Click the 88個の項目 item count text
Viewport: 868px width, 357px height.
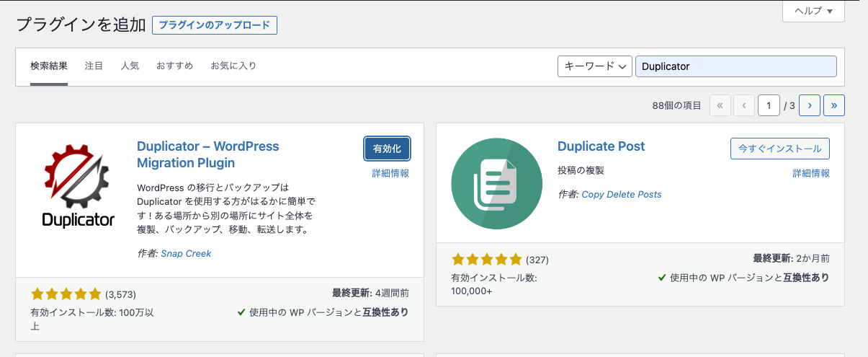677,105
